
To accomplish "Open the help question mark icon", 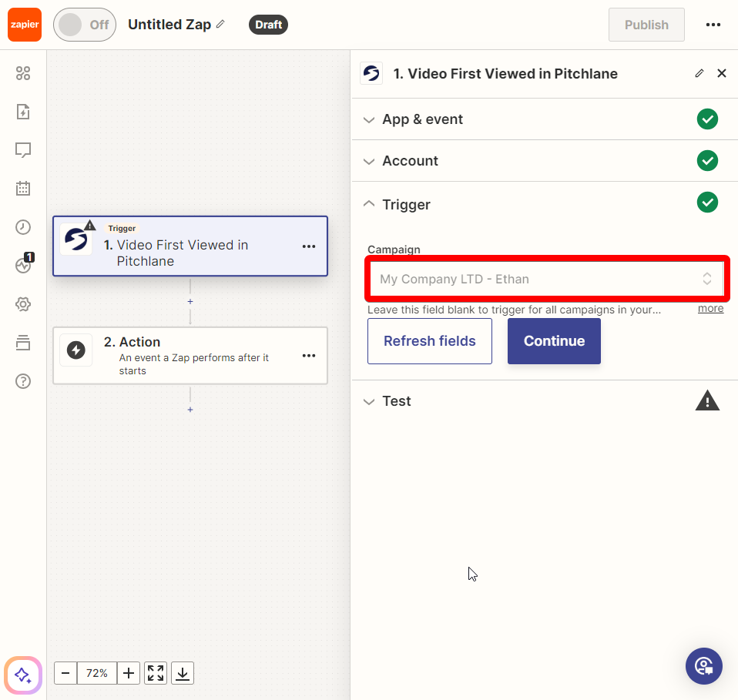I will point(23,381).
